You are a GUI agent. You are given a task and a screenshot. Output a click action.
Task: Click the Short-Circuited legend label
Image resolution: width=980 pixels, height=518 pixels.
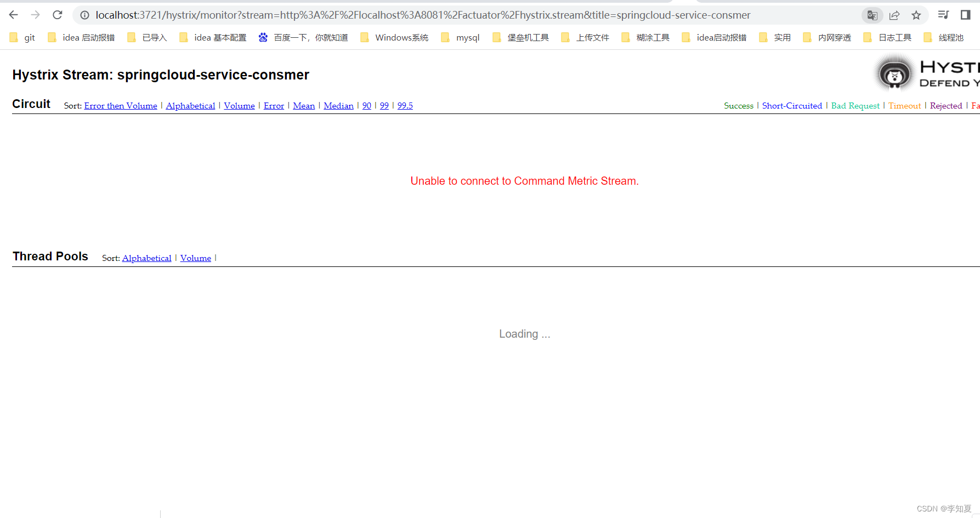click(x=792, y=106)
